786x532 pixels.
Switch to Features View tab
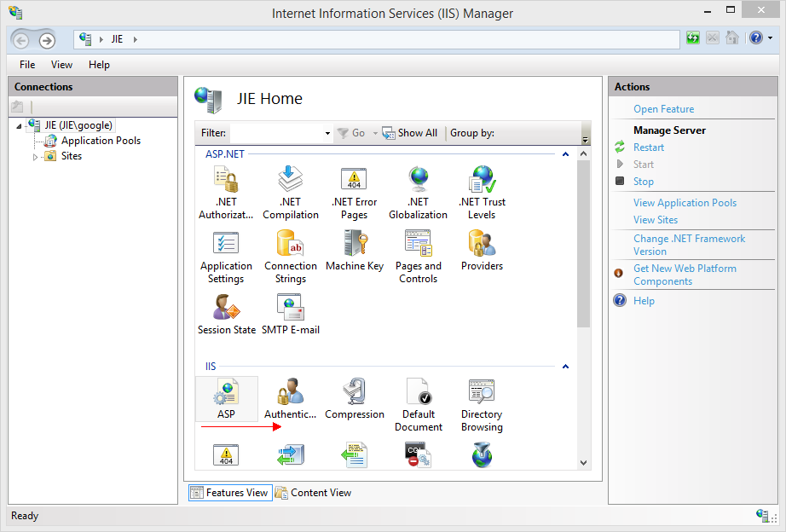tap(230, 493)
